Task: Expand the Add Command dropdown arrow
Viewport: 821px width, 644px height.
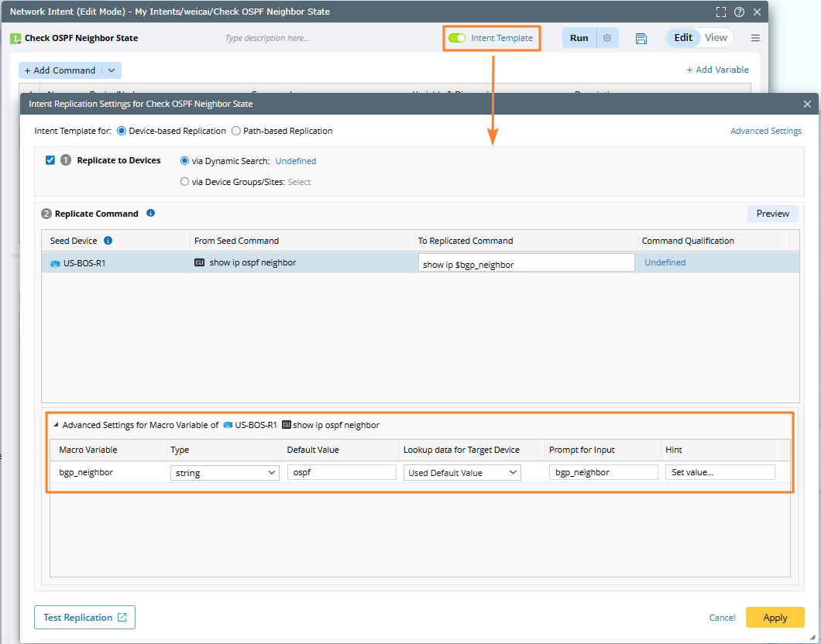Action: 112,70
